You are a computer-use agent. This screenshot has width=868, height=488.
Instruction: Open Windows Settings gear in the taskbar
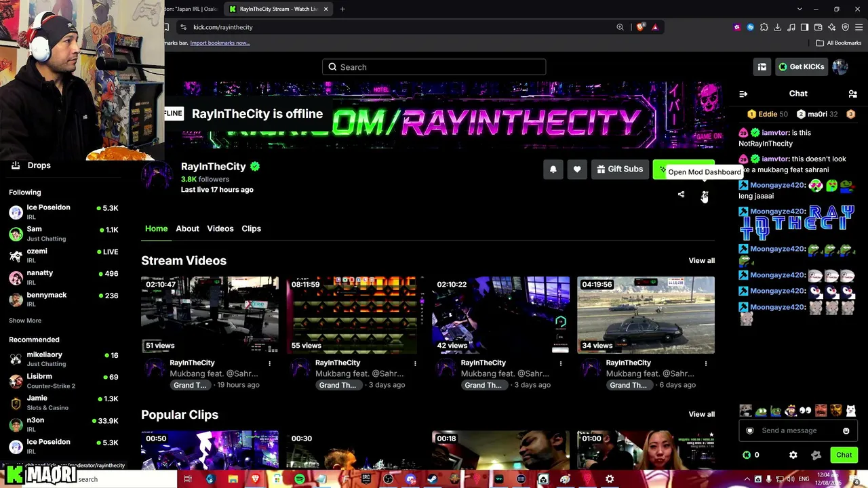point(610,479)
